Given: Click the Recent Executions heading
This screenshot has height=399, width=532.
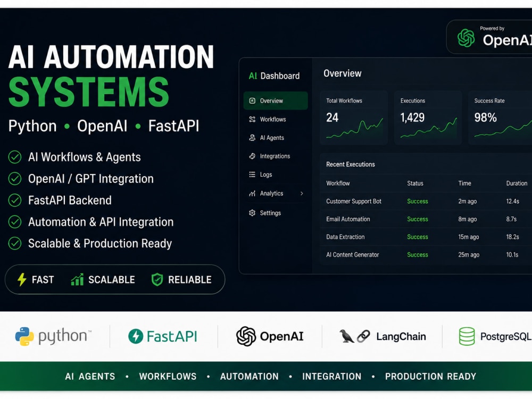Looking at the screenshot, I should click(x=351, y=164).
